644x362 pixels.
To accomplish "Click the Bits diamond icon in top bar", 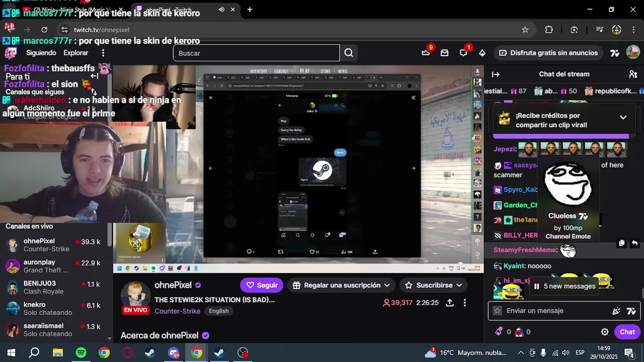I will (482, 53).
